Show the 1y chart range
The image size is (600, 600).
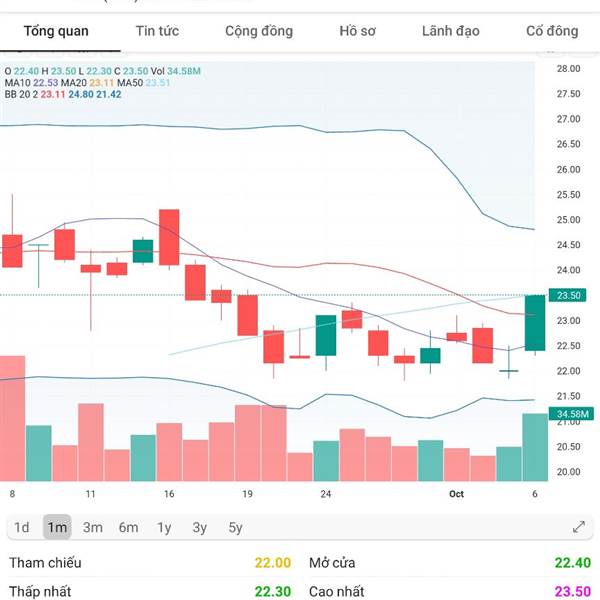pyautogui.click(x=164, y=527)
